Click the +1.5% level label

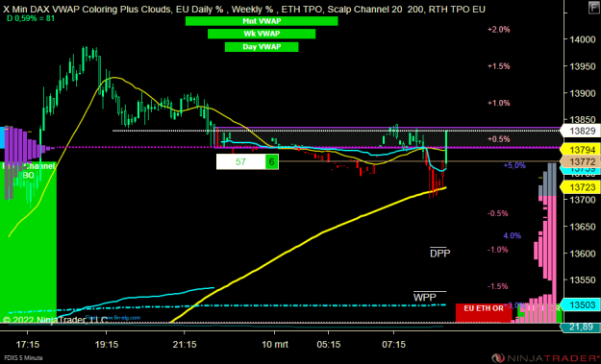499,66
